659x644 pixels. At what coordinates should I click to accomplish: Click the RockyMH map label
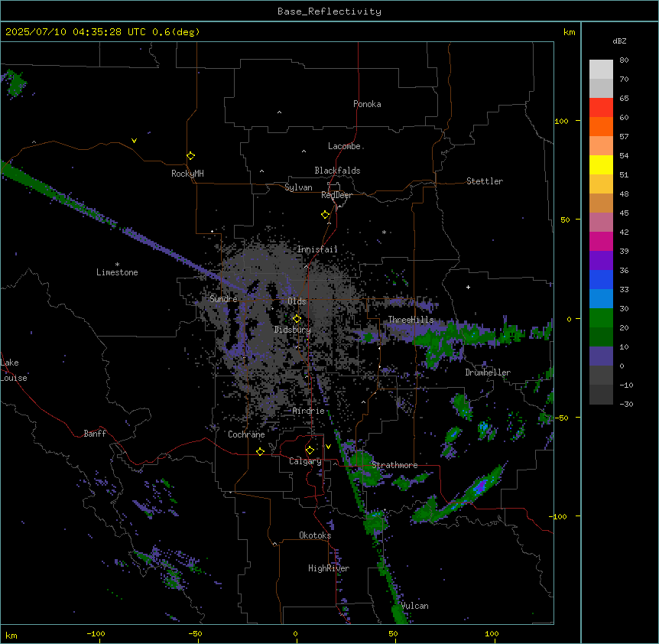187,174
